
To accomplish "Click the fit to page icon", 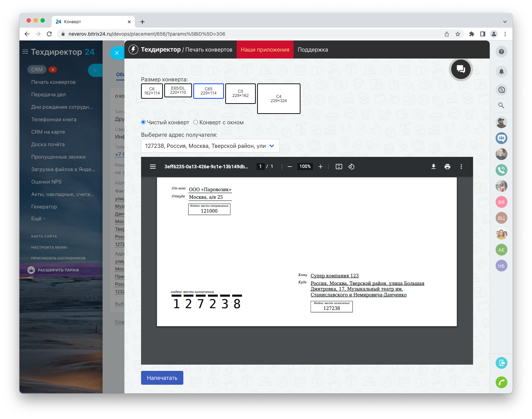I will click(x=339, y=167).
